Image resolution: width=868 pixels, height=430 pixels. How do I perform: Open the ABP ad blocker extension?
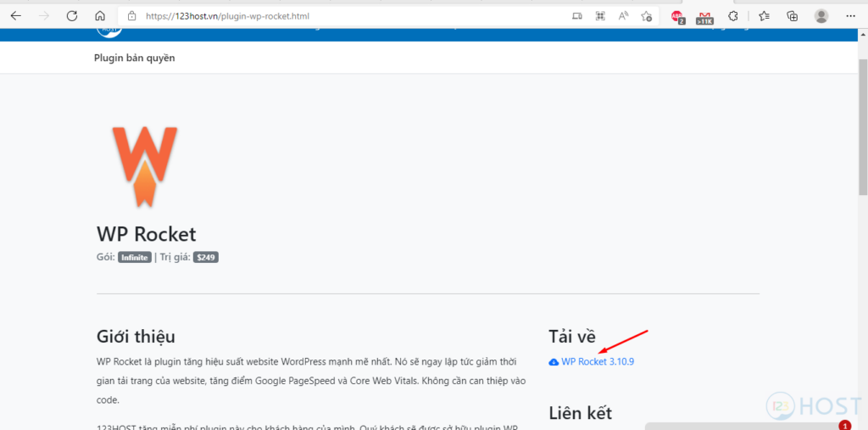[x=677, y=17]
